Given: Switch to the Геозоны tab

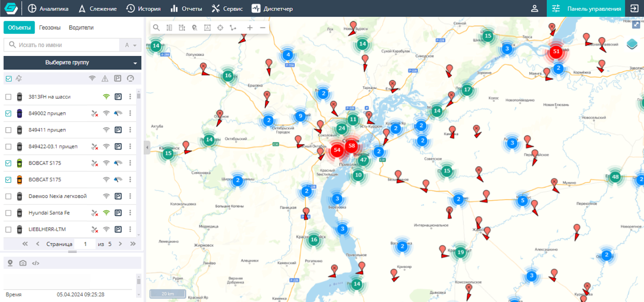Looking at the screenshot, I should tap(50, 27).
